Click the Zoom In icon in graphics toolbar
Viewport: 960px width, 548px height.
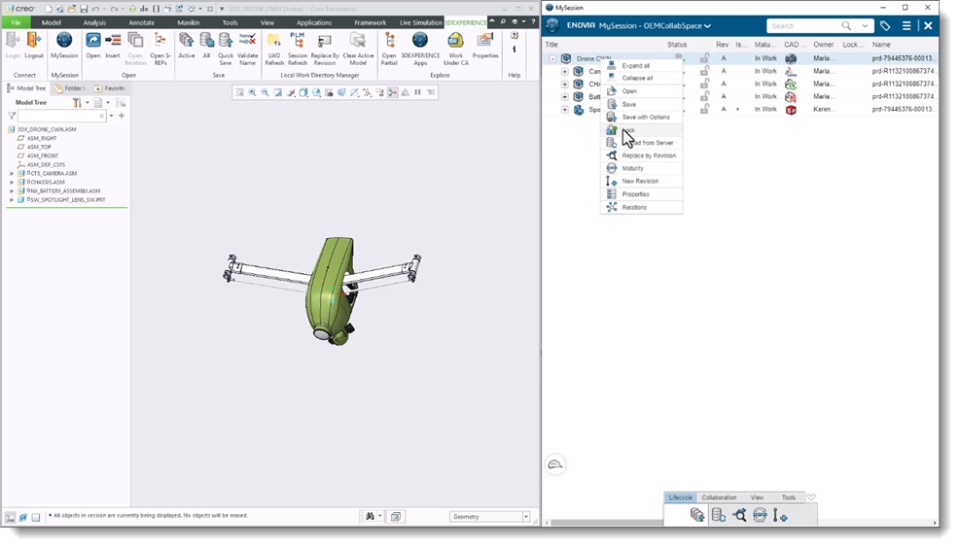(x=252, y=92)
